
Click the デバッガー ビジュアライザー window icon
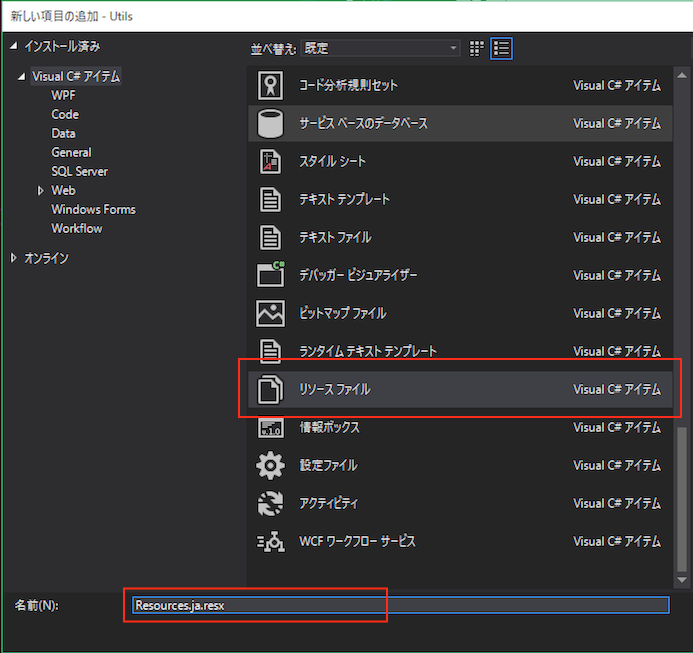point(270,275)
